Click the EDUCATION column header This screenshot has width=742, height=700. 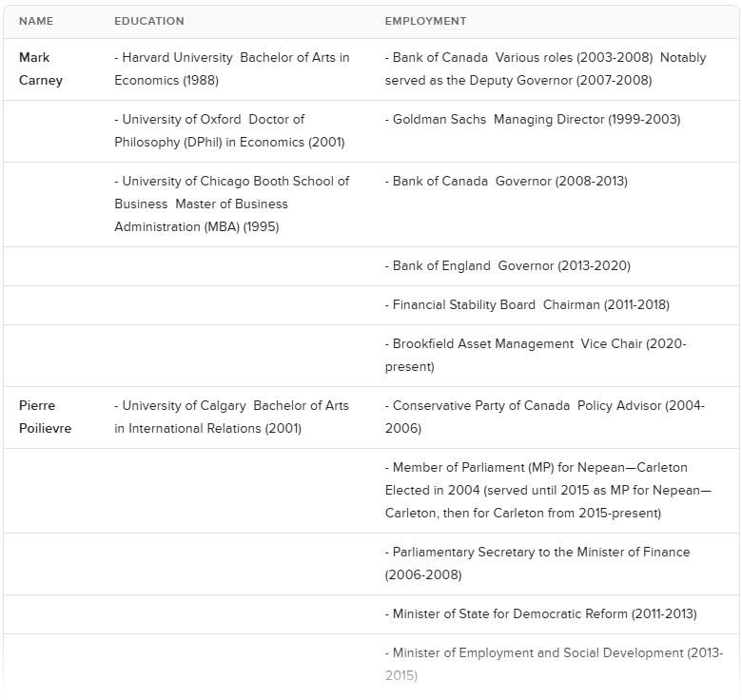tap(149, 21)
